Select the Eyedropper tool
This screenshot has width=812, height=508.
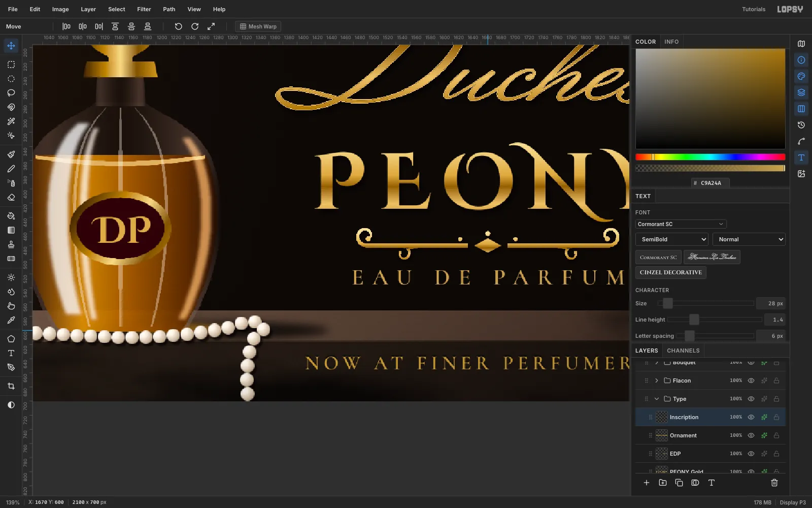point(11,320)
